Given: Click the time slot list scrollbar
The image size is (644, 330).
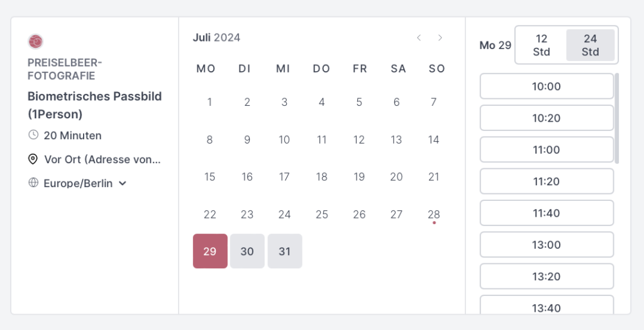Looking at the screenshot, I should pyautogui.click(x=616, y=118).
